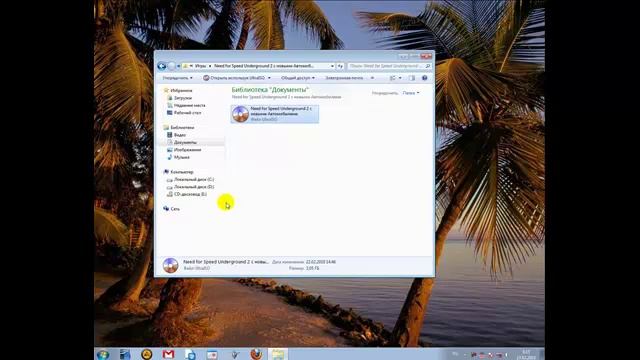640x360 pixels.
Task: Open the Упорядочить toolbar menu
Action: (x=177, y=78)
